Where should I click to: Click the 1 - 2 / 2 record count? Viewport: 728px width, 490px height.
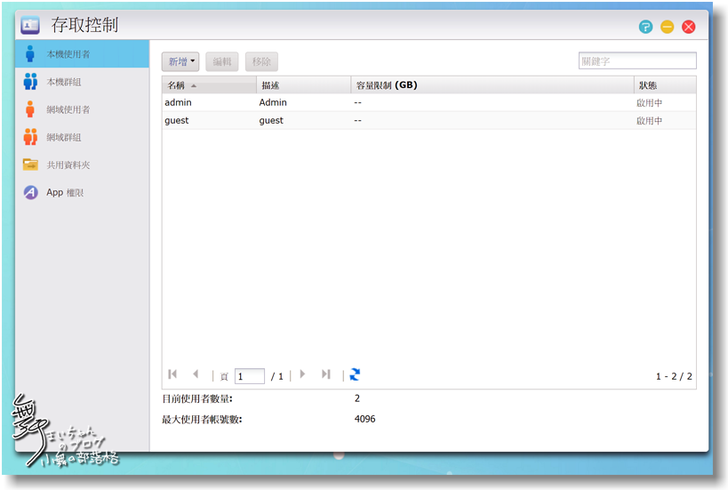[x=674, y=376]
